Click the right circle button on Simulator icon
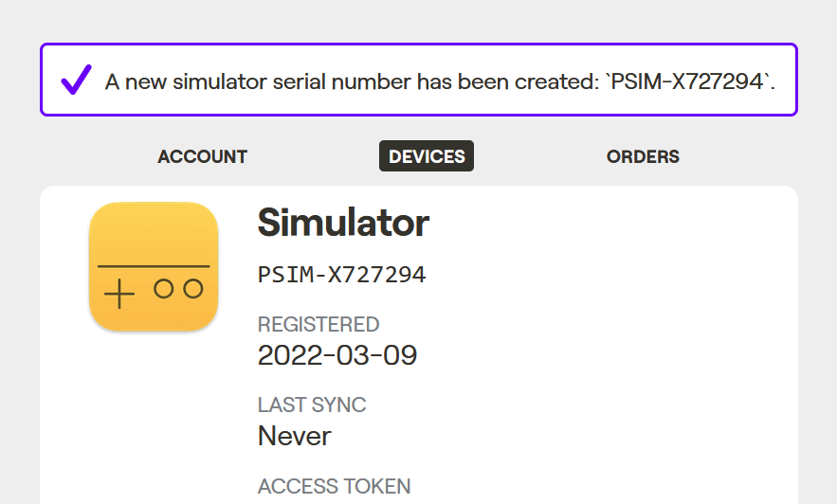Screen dimensions: 837x504 [193, 289]
